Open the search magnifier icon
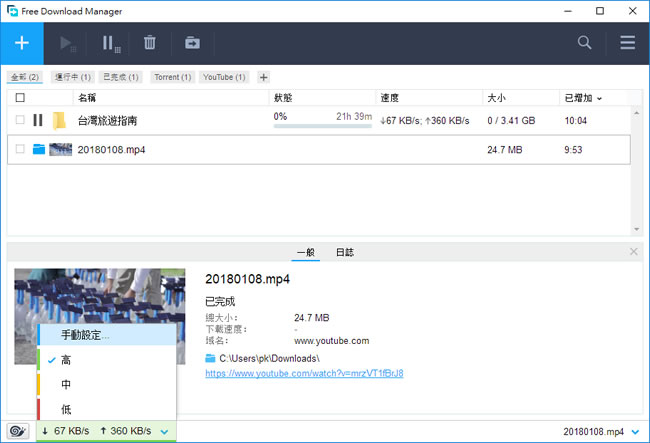 pyautogui.click(x=584, y=42)
